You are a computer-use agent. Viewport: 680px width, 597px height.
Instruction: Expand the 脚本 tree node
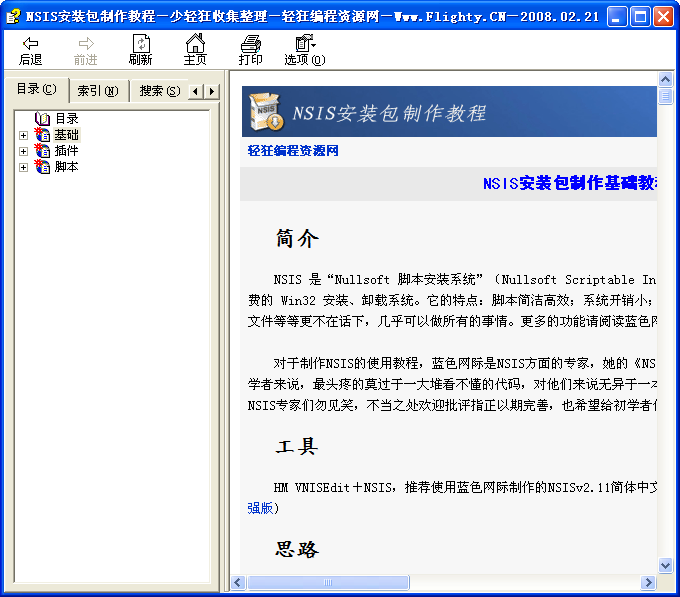23,167
